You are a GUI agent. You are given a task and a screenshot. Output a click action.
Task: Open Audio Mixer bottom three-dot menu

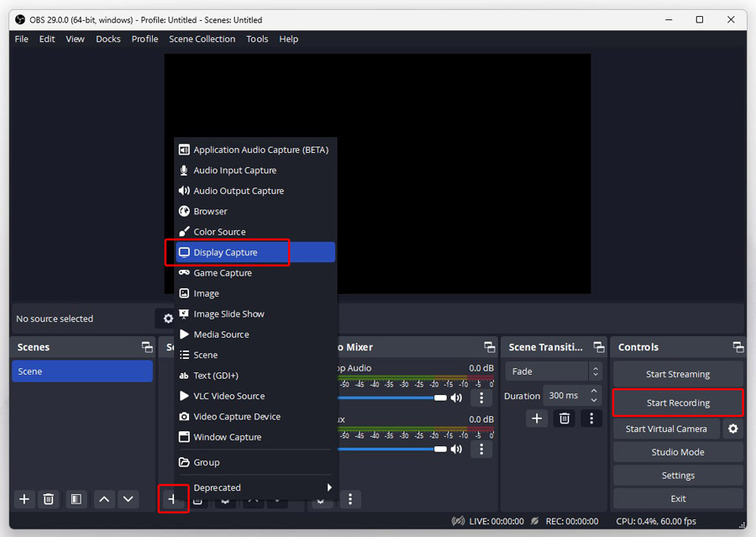click(x=350, y=499)
